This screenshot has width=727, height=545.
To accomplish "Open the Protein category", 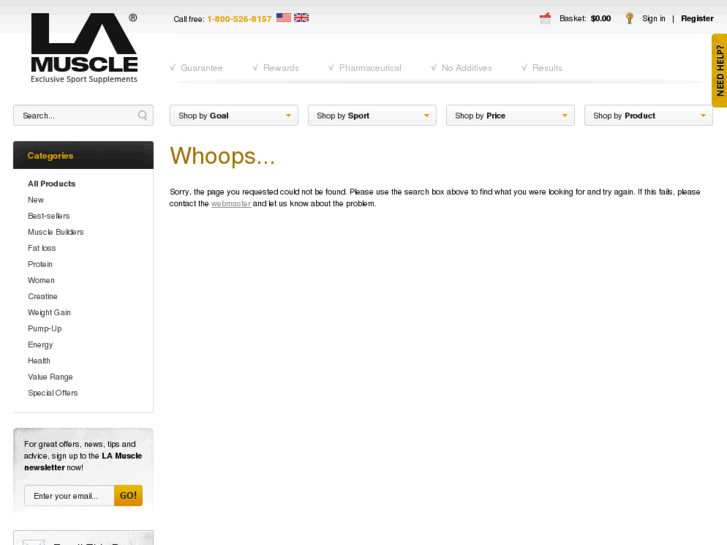I will click(40, 264).
